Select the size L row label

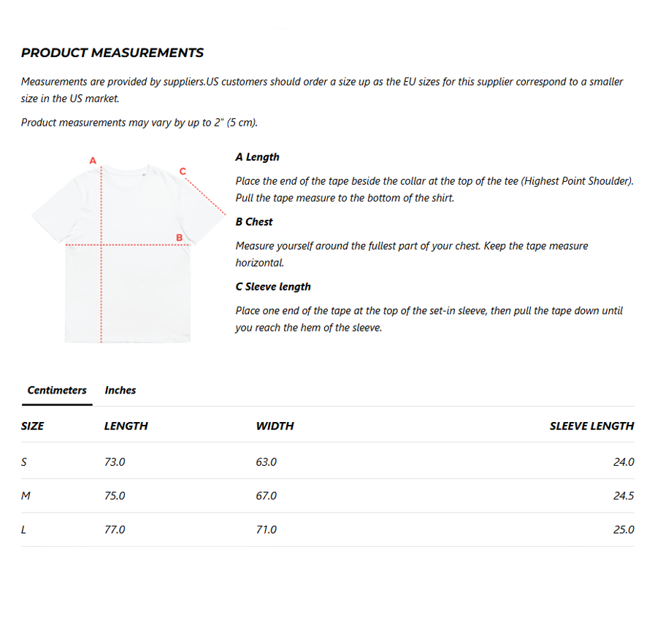click(23, 529)
